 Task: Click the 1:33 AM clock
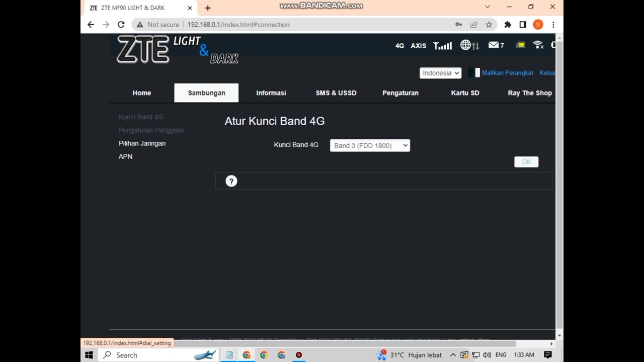(x=524, y=355)
